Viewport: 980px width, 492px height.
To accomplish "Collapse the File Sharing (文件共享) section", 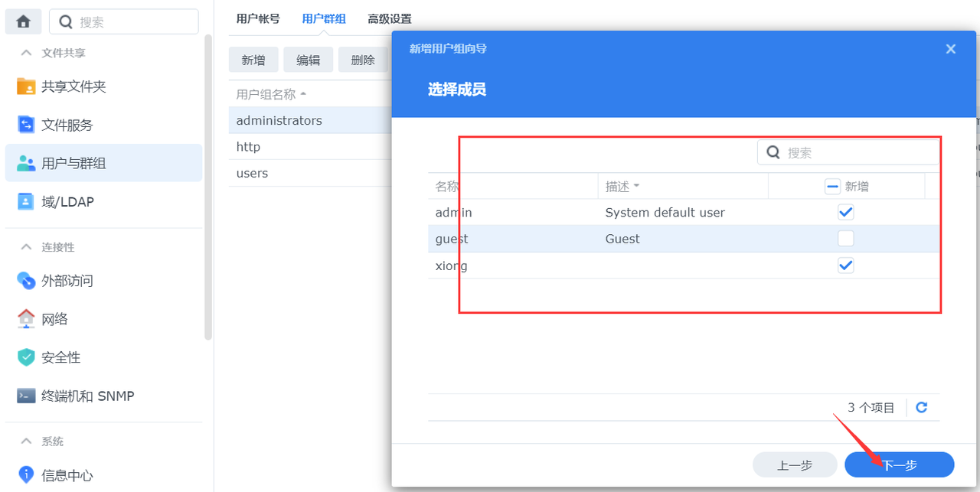I will click(x=26, y=53).
